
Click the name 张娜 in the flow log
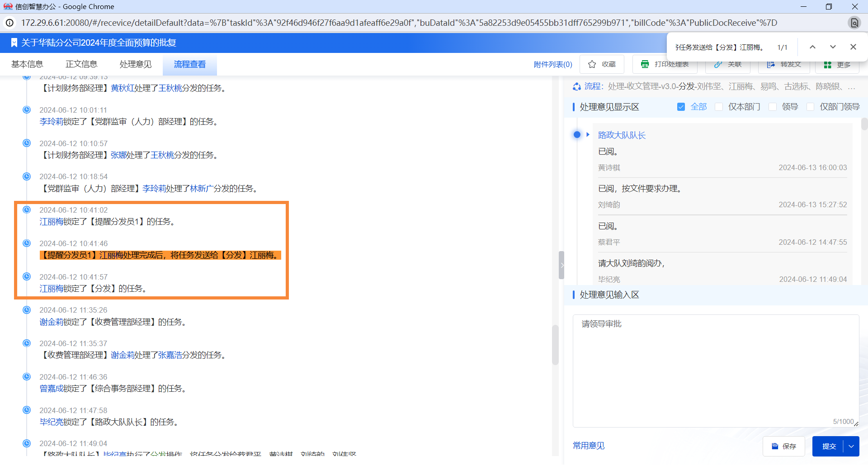[118, 155]
